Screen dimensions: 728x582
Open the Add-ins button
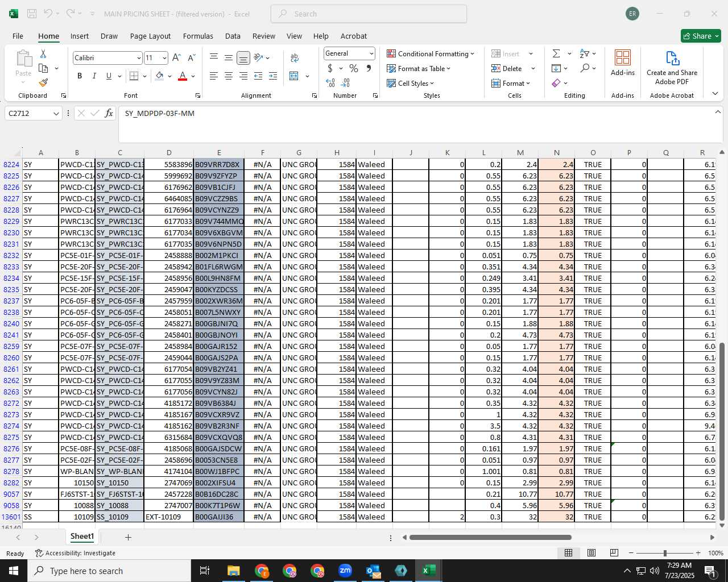[623, 63]
